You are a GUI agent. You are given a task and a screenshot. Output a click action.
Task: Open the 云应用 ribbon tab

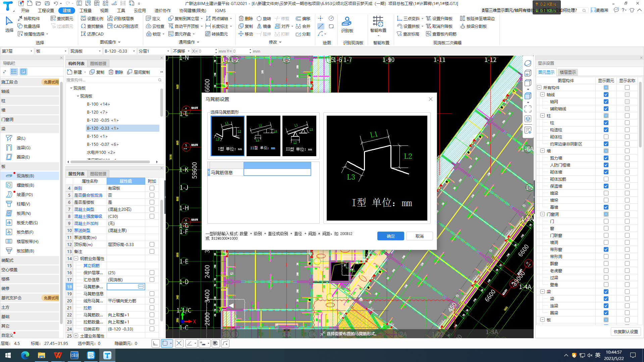tap(140, 10)
